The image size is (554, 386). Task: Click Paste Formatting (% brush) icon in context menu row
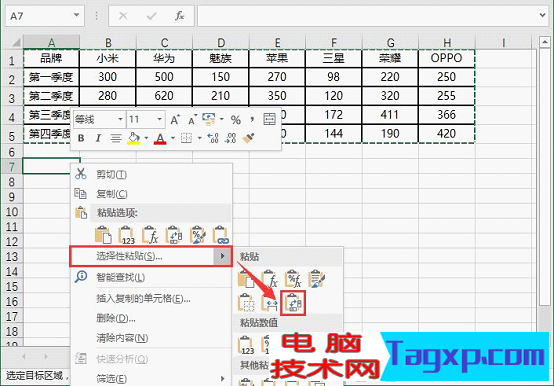[x=197, y=235]
